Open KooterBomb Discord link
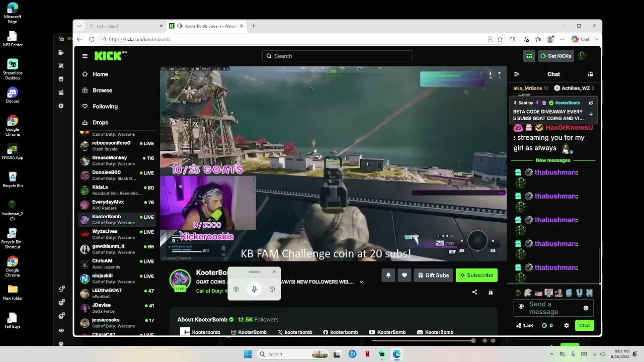This screenshot has width=644, height=362. coord(435,332)
